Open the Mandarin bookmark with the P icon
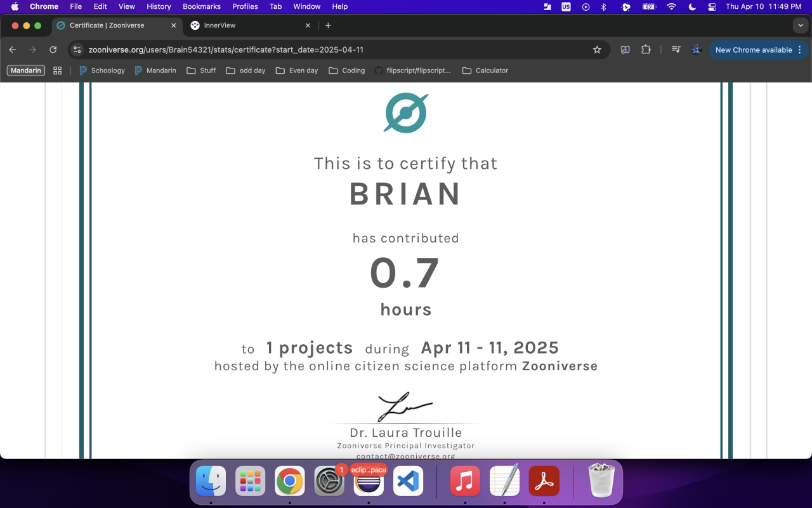This screenshot has height=508, width=812. tap(155, 70)
